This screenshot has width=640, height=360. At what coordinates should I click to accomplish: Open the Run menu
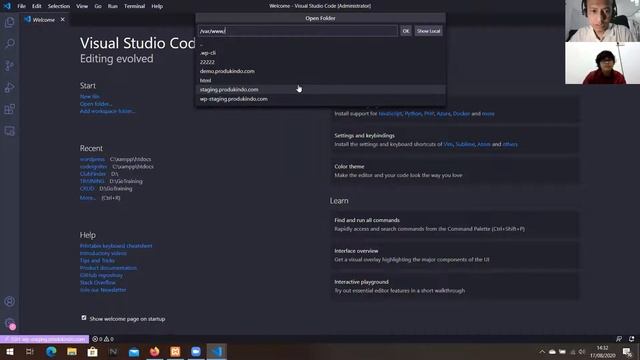[113, 6]
